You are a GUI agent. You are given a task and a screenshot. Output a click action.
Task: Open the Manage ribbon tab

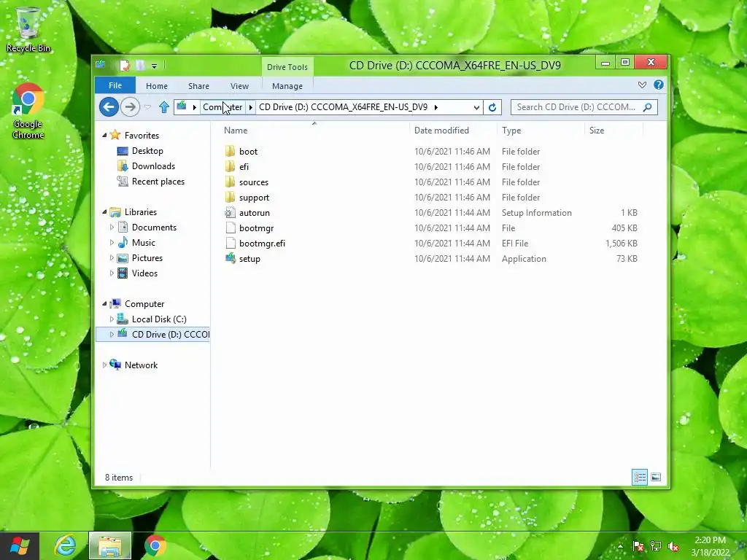pyautogui.click(x=287, y=86)
